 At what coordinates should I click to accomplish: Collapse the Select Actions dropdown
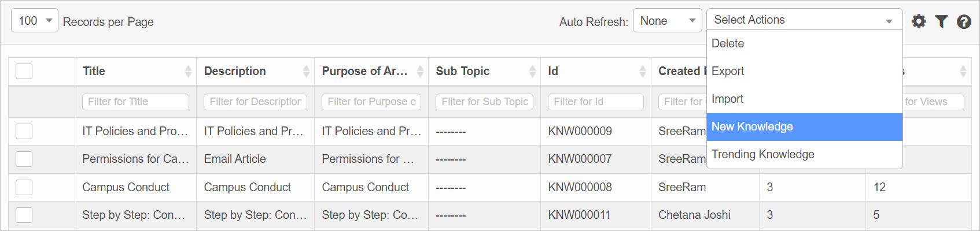pos(804,20)
